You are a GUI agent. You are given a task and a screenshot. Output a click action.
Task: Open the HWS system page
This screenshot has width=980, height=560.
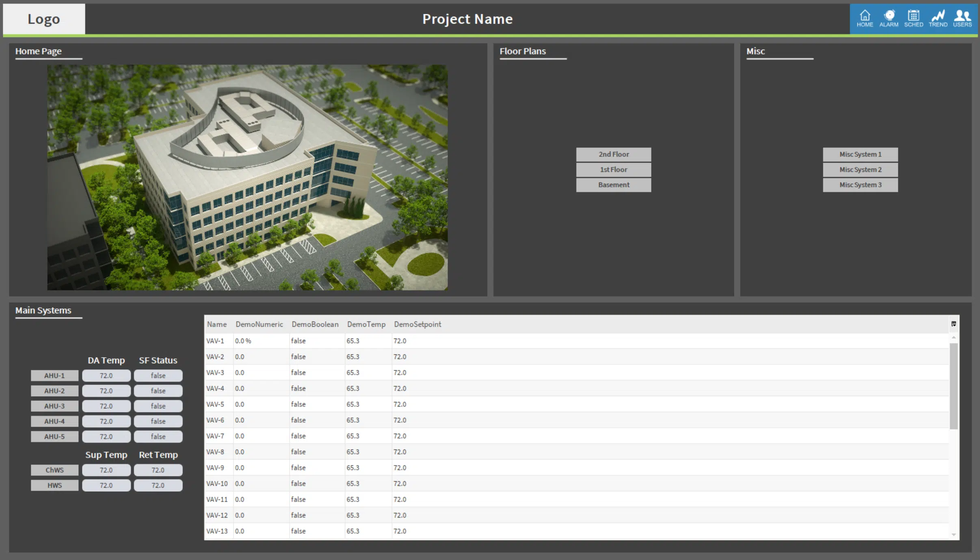pyautogui.click(x=54, y=485)
